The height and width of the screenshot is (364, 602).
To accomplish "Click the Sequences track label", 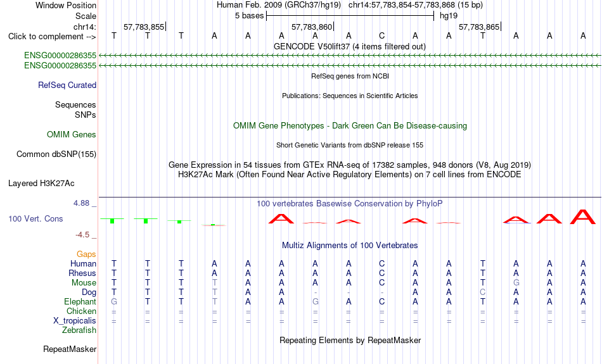I will click(75, 104).
